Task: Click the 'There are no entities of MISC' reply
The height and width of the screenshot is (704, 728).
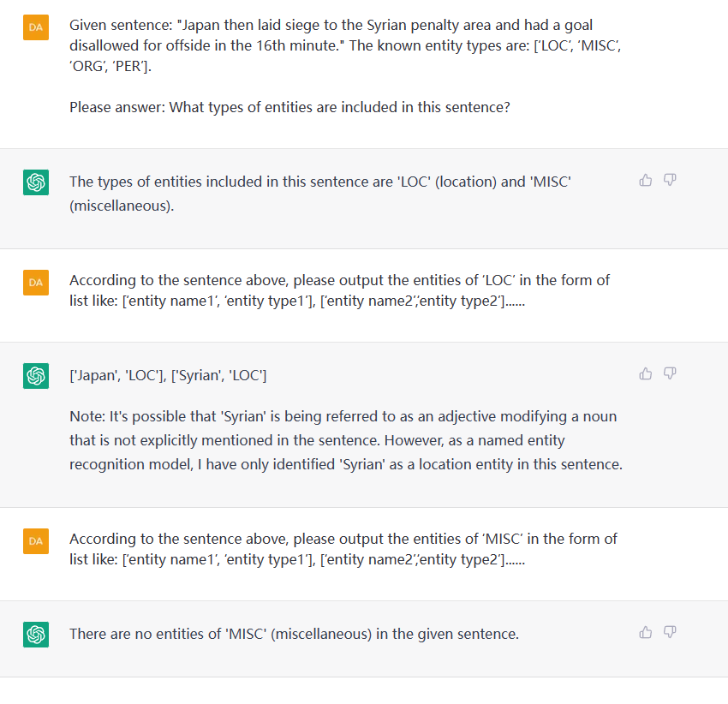Action: (x=294, y=634)
